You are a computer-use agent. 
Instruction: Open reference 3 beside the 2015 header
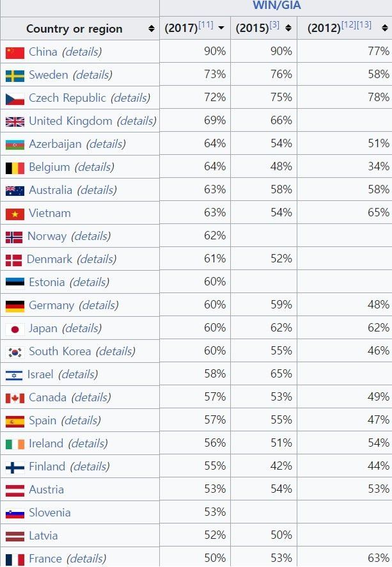point(274,25)
